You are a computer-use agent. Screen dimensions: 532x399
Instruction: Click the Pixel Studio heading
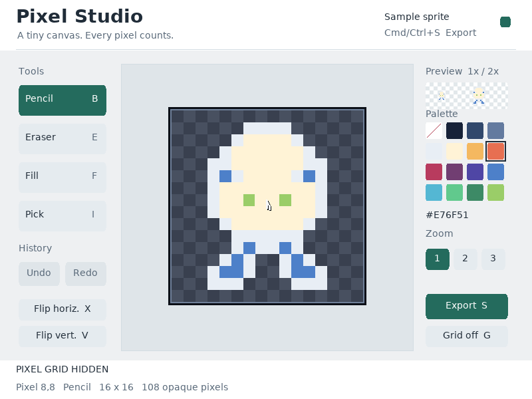[80, 16]
